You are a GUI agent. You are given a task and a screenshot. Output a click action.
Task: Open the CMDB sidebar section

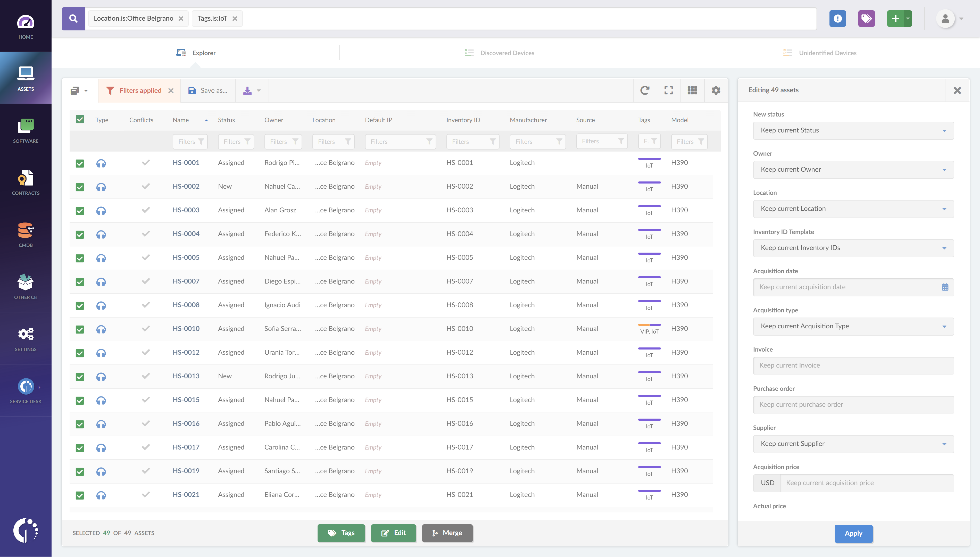click(25, 235)
